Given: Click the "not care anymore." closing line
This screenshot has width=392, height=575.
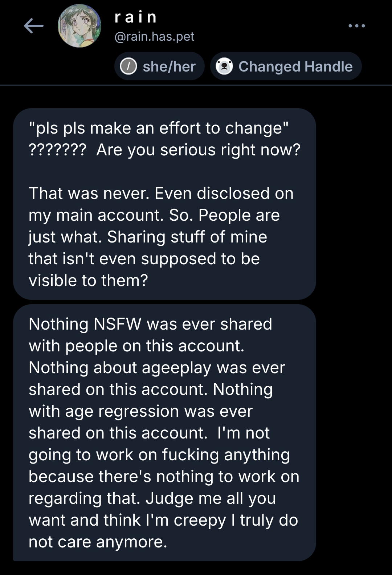Looking at the screenshot, I should pos(98,542).
